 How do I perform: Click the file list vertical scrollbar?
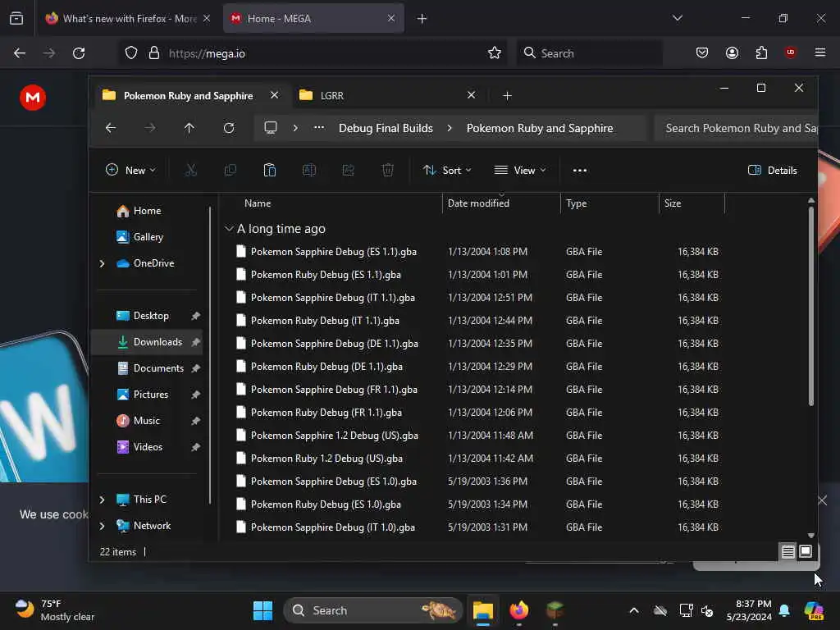810,305
